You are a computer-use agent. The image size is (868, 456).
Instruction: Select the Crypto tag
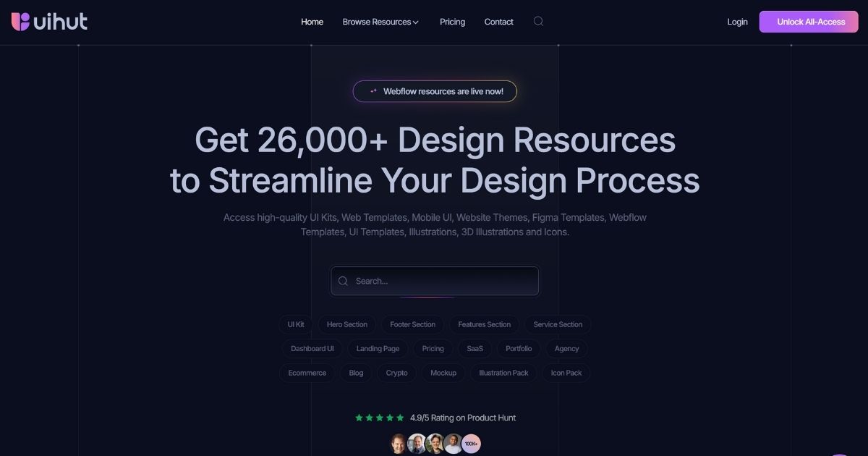pyautogui.click(x=396, y=373)
